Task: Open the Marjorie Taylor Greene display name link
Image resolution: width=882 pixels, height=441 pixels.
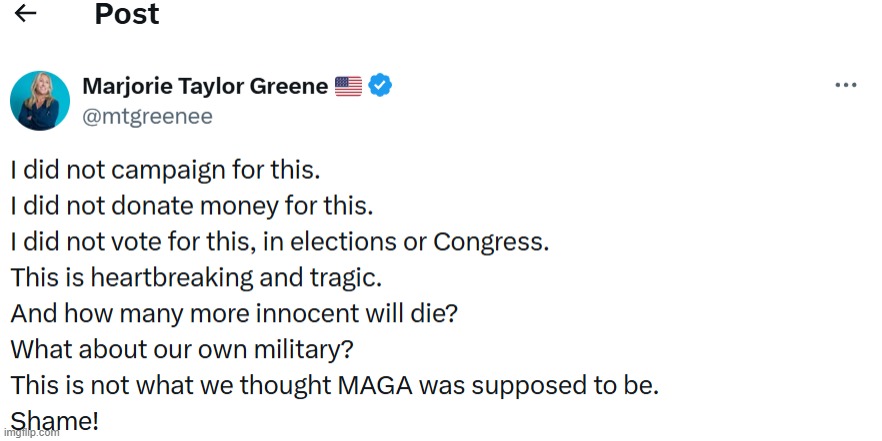Action: pyautogui.click(x=205, y=86)
